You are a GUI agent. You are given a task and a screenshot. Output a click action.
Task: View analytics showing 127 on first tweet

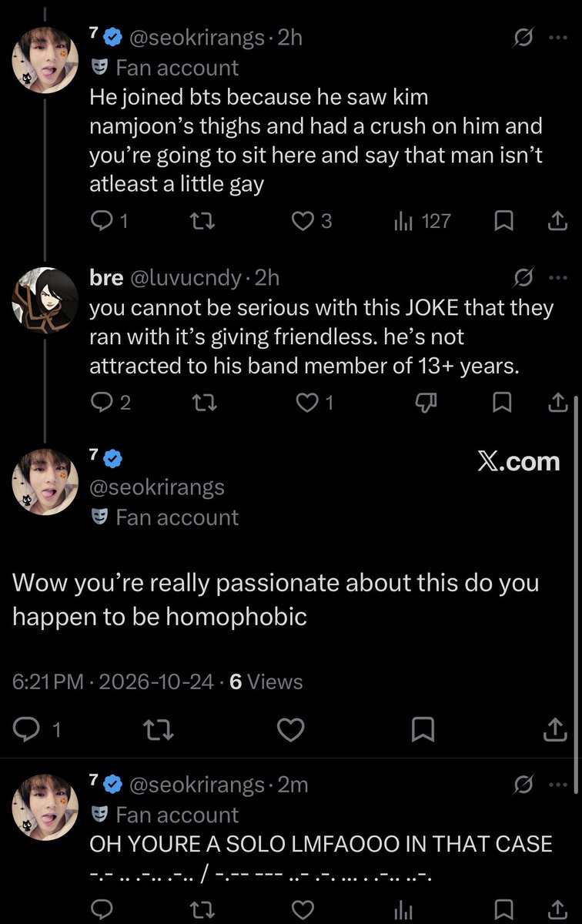coord(422,222)
